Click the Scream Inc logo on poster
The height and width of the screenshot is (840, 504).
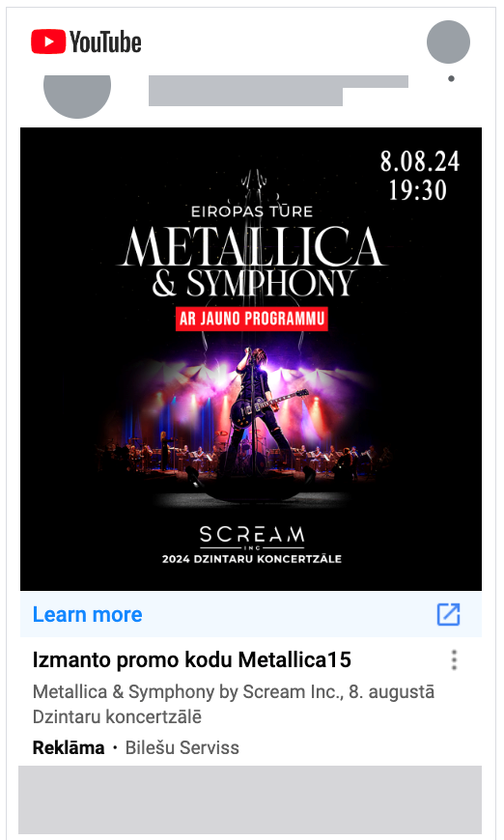(x=252, y=538)
